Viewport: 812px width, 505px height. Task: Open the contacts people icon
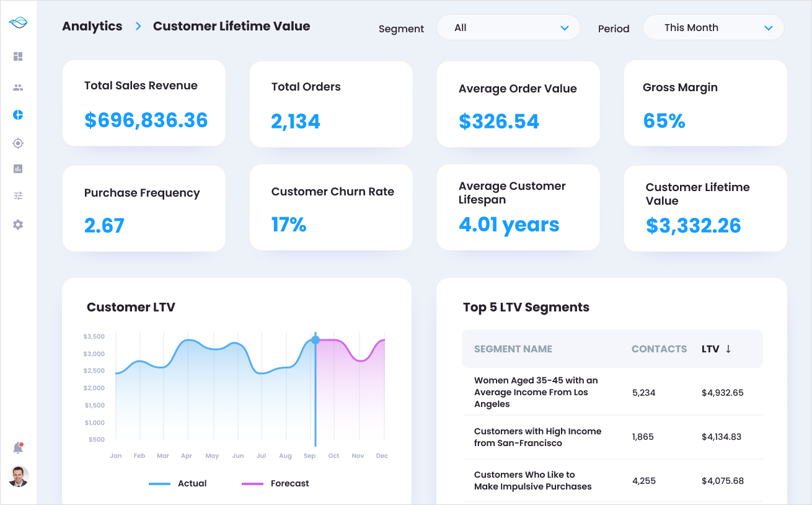pos(18,87)
